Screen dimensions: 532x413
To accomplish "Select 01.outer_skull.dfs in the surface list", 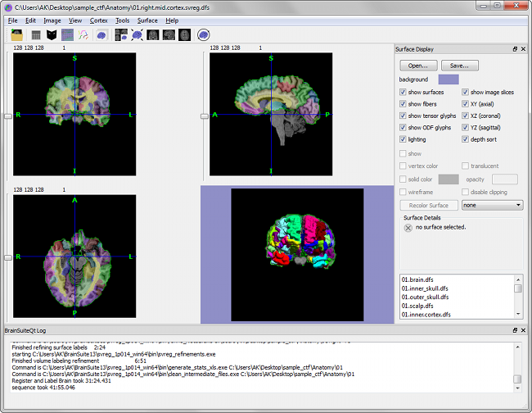I will 424,297.
